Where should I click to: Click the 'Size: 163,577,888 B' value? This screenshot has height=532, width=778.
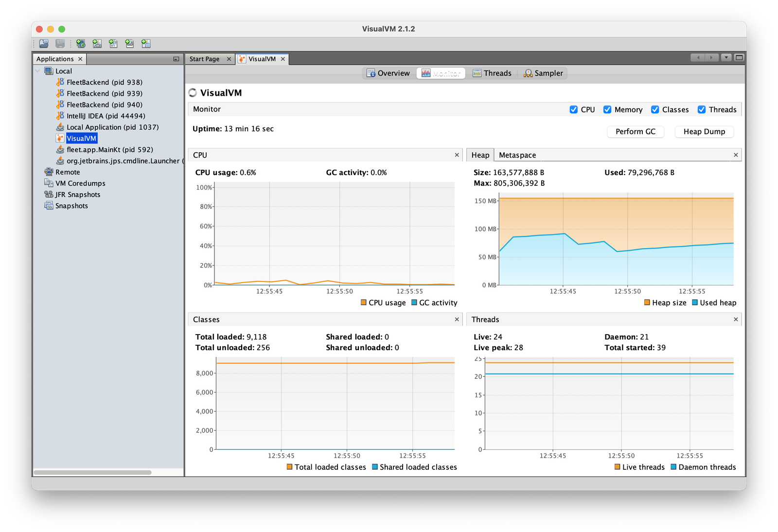[x=509, y=173]
